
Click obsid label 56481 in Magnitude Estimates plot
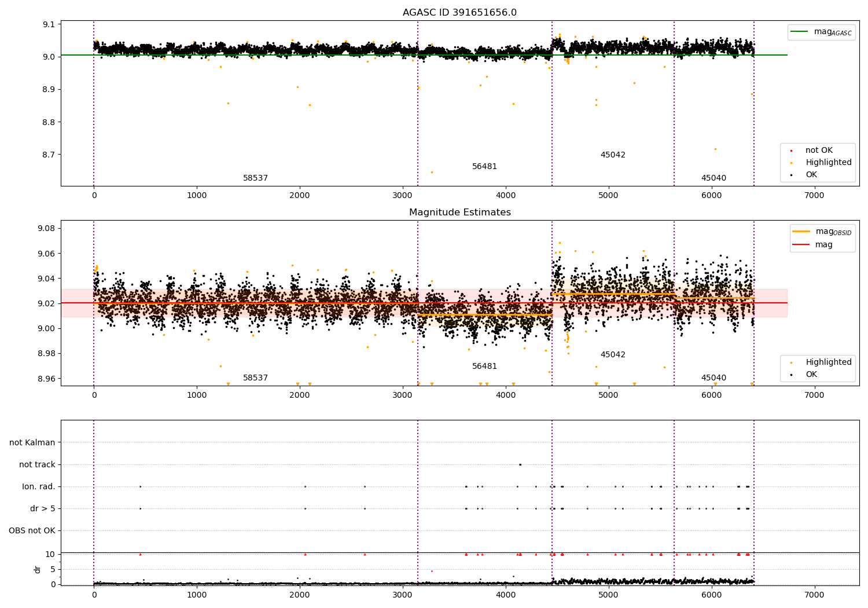point(484,367)
